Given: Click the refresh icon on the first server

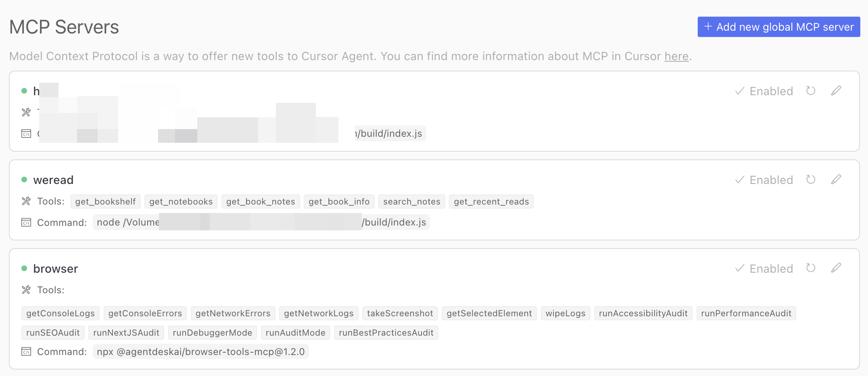Looking at the screenshot, I should coord(811,91).
